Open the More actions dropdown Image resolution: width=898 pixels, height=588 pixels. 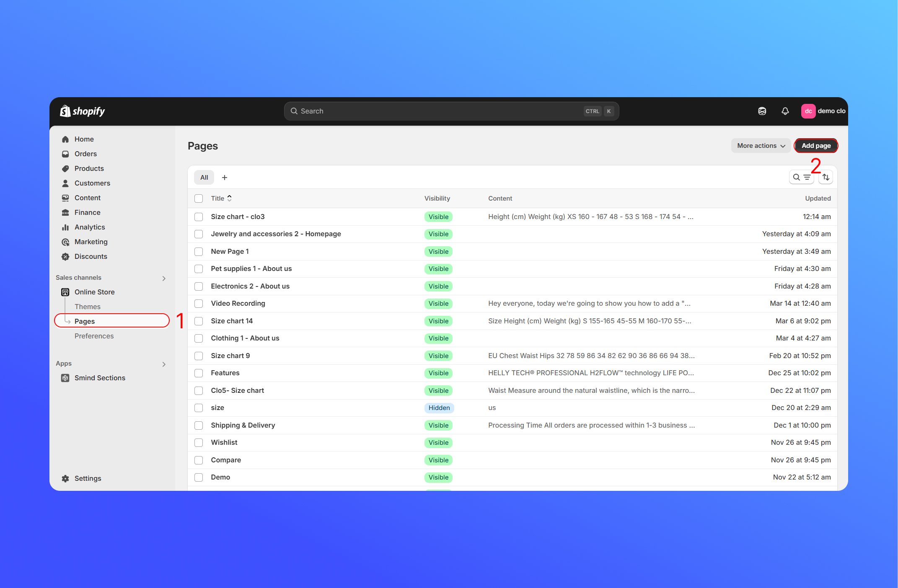pyautogui.click(x=761, y=146)
